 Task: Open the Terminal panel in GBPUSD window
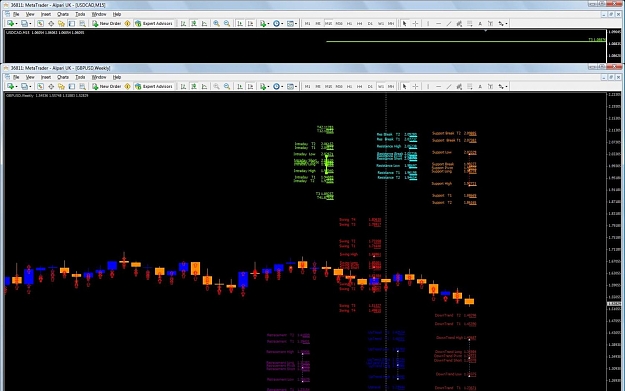[x=72, y=86]
